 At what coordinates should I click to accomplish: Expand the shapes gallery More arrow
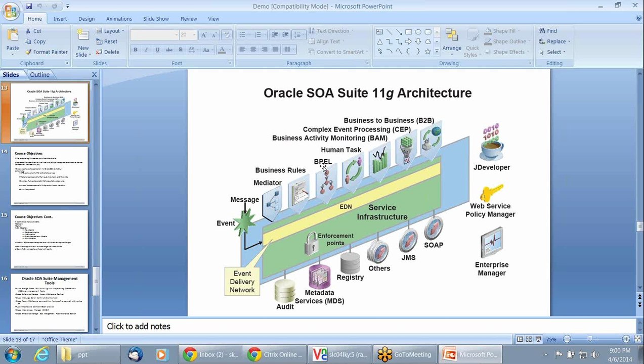pos(438,52)
